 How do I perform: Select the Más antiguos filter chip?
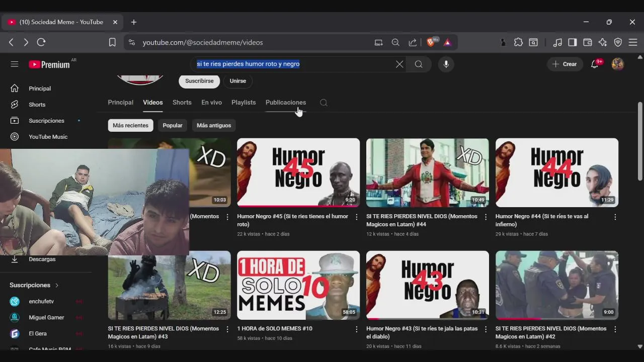(214, 125)
